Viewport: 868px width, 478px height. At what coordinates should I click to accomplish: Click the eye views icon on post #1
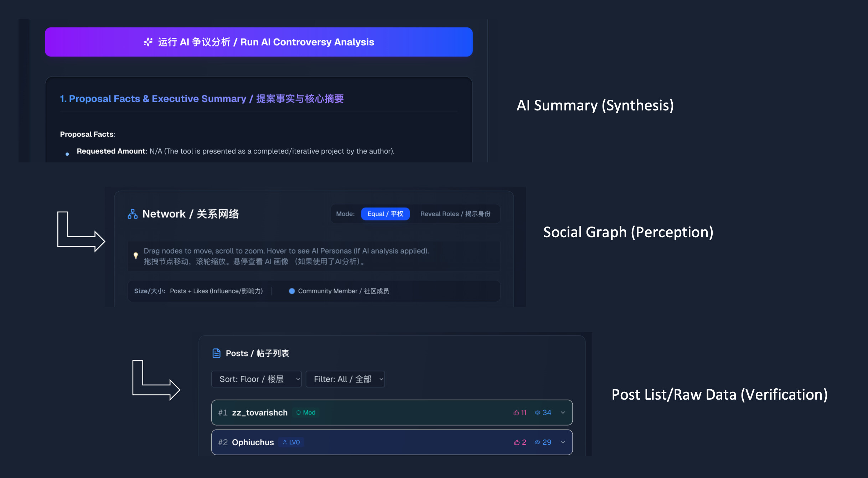[x=537, y=413]
